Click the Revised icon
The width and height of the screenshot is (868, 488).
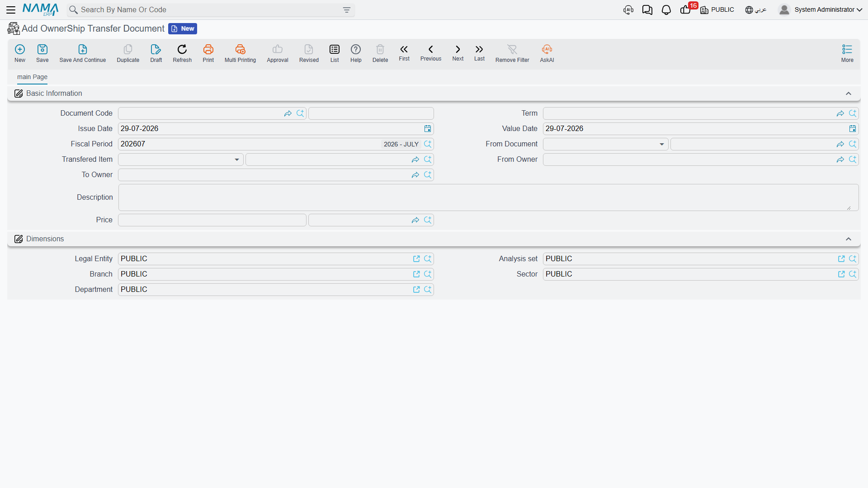(309, 53)
